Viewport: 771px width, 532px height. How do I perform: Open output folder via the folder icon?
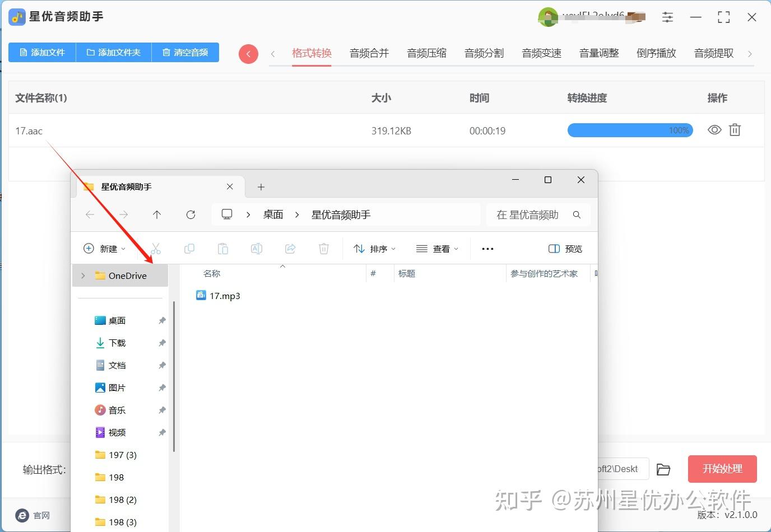[663, 469]
